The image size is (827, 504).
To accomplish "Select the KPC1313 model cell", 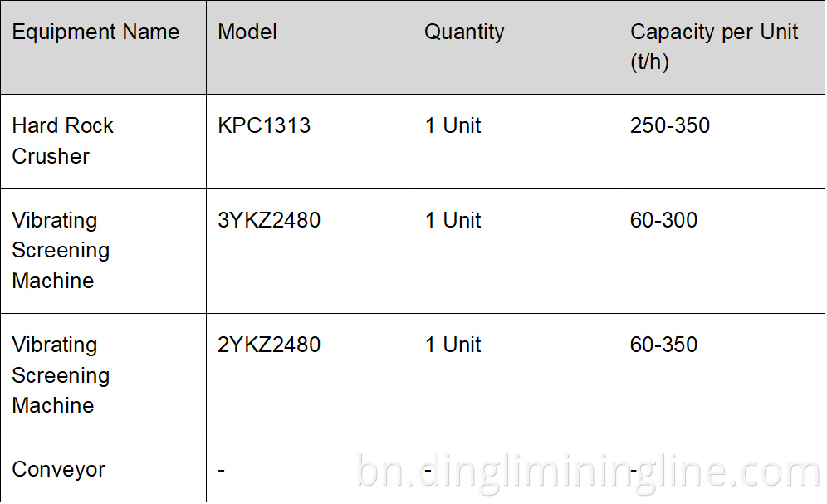I will click(x=264, y=125).
